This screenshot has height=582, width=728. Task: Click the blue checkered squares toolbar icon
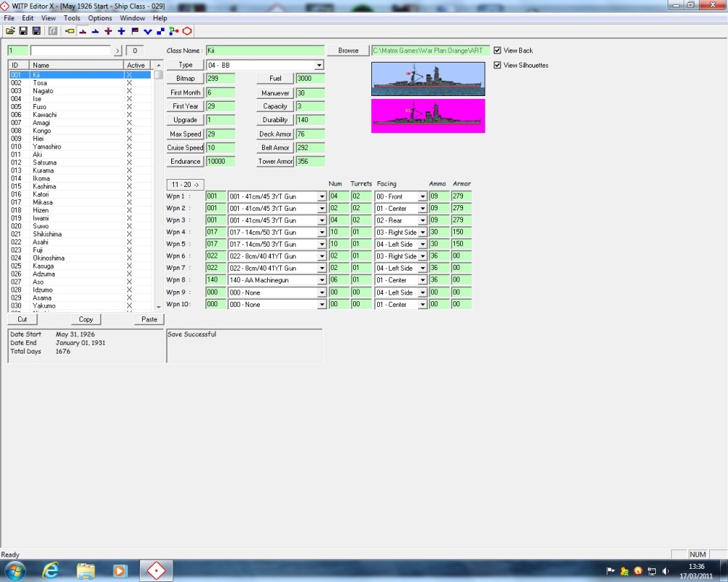(161, 31)
